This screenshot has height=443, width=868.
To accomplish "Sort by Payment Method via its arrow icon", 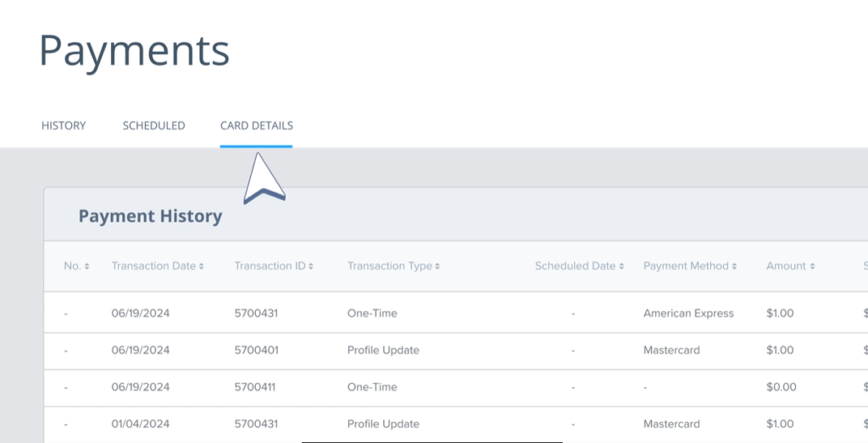I will [x=734, y=267].
